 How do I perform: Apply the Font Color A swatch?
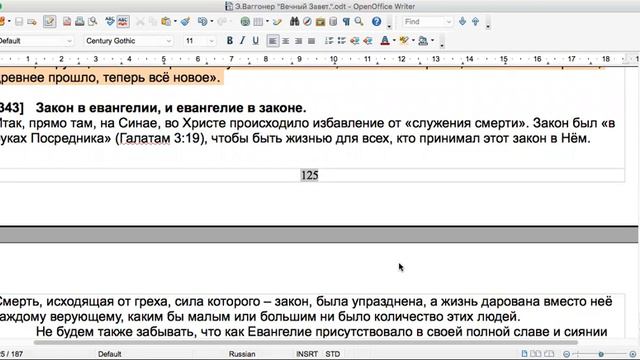pos(385,41)
